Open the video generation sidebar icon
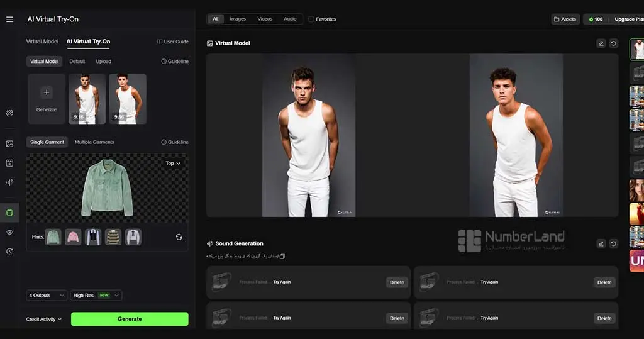Image resolution: width=644 pixels, height=339 pixels. [x=9, y=163]
